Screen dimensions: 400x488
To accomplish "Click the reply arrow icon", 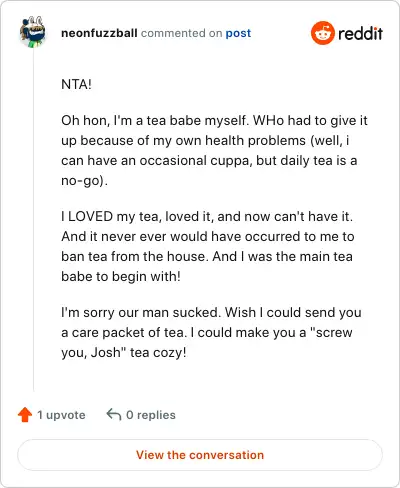I will (114, 415).
